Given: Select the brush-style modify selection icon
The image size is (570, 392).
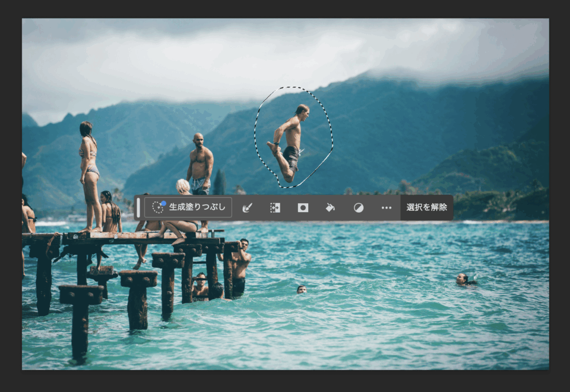Looking at the screenshot, I should pos(248,207).
